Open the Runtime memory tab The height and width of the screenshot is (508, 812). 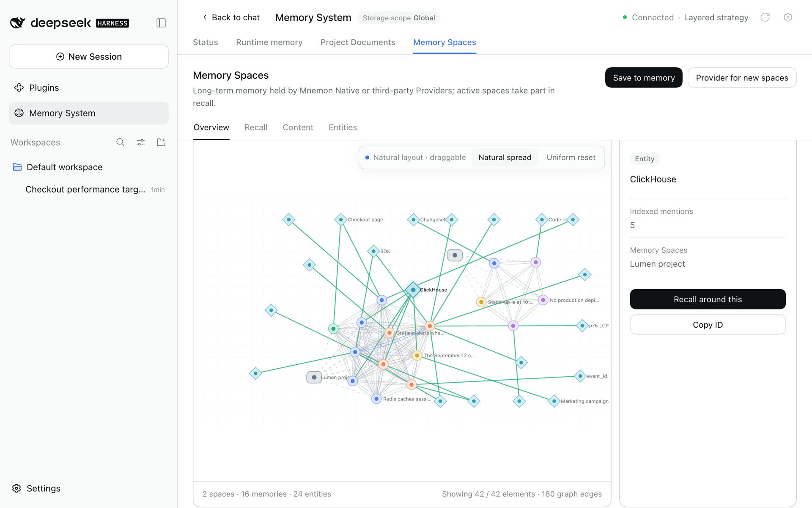click(x=269, y=42)
